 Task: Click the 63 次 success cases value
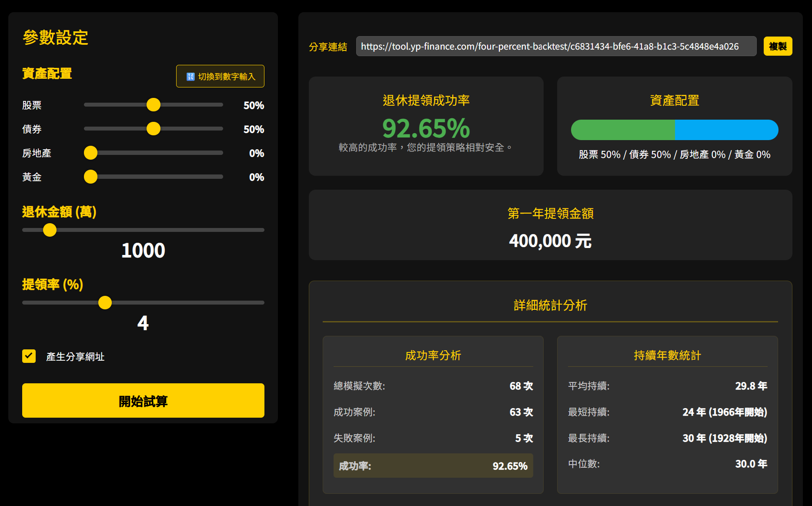pos(521,412)
